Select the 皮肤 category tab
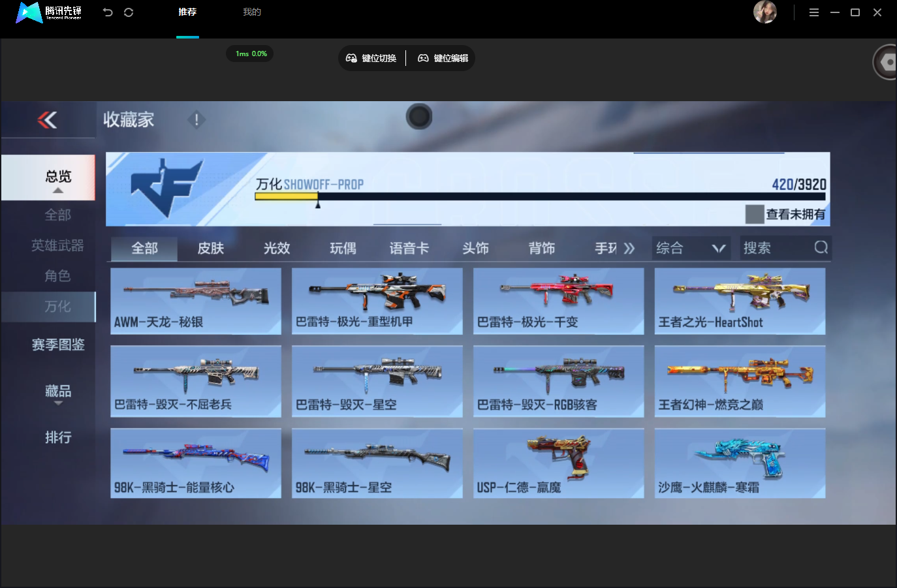The image size is (897, 588). coord(211,248)
